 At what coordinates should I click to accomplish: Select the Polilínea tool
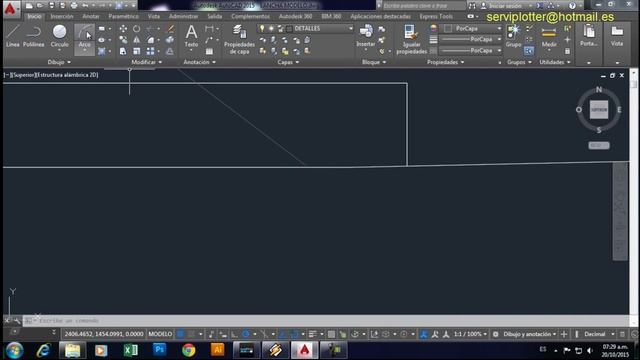click(x=33, y=36)
